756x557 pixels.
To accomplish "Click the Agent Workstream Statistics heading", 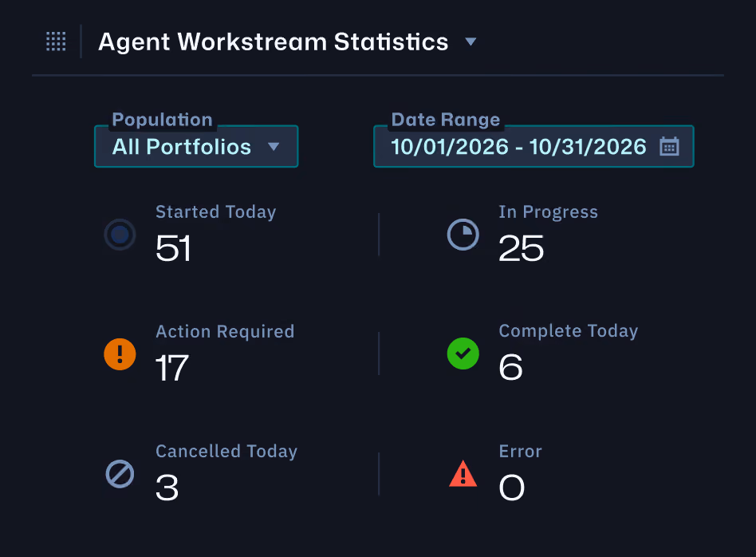I will (x=274, y=41).
